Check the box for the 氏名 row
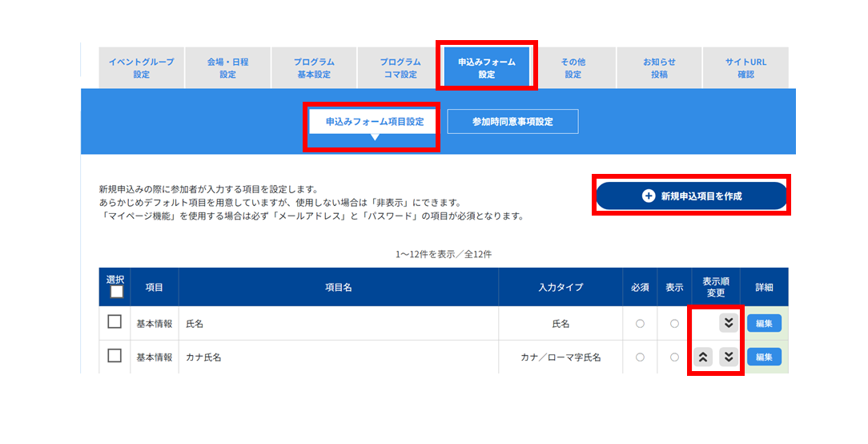Viewport: 868px width, 444px height. coord(115,321)
